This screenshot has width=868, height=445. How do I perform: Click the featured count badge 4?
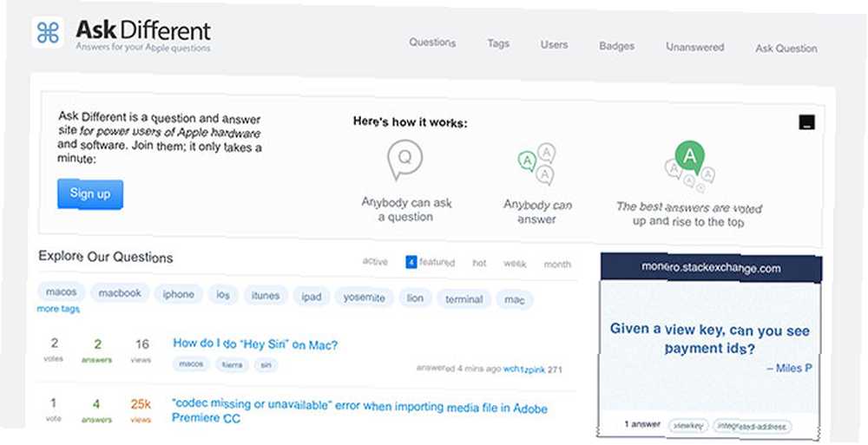coord(411,262)
